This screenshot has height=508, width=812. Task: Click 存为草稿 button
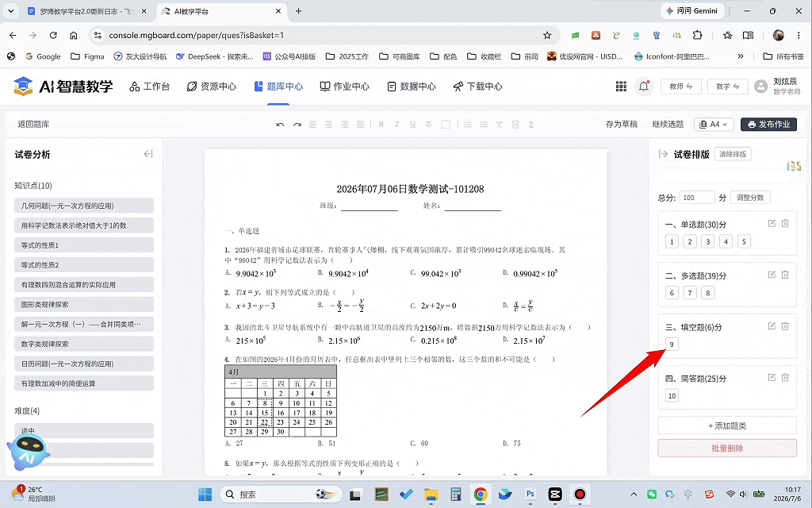coord(622,125)
